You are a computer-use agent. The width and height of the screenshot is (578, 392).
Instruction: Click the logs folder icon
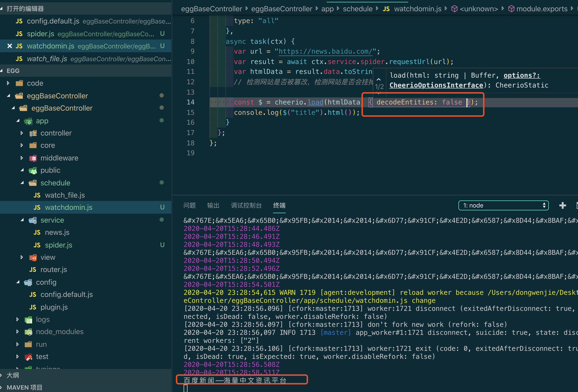(x=28, y=320)
